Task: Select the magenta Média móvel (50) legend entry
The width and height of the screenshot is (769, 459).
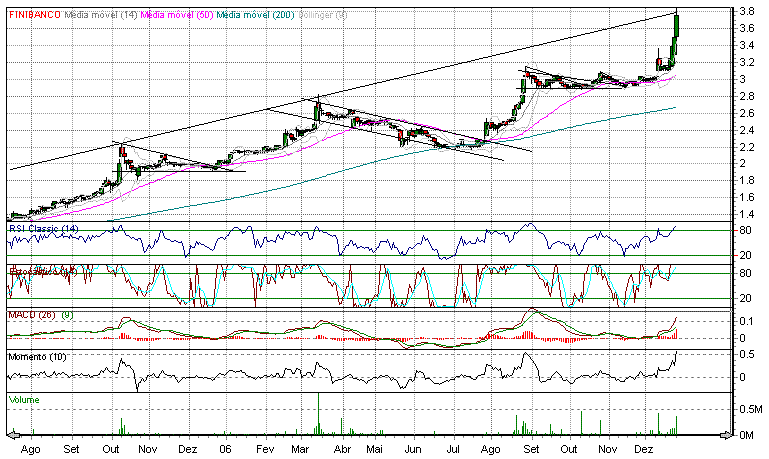Action: pyautogui.click(x=177, y=15)
